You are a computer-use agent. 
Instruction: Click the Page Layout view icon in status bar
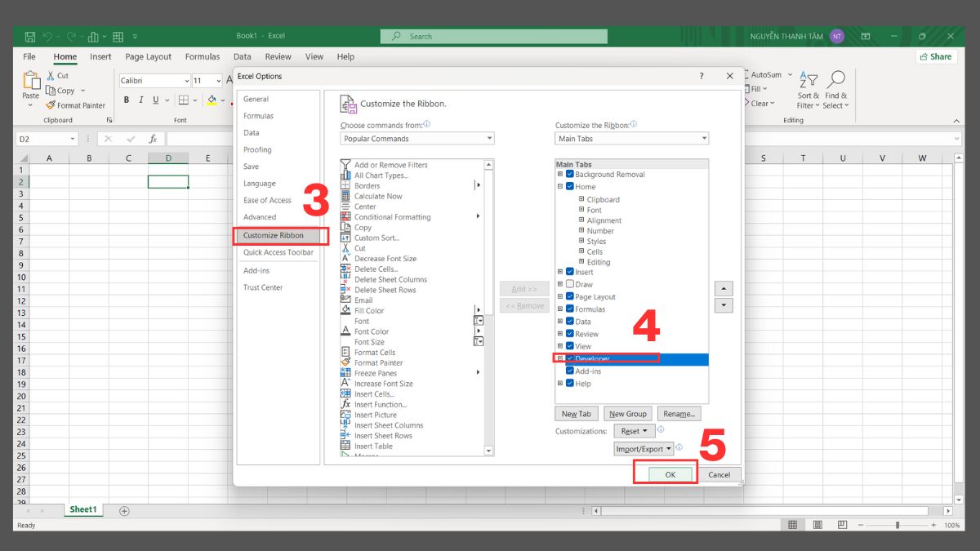coord(817,524)
